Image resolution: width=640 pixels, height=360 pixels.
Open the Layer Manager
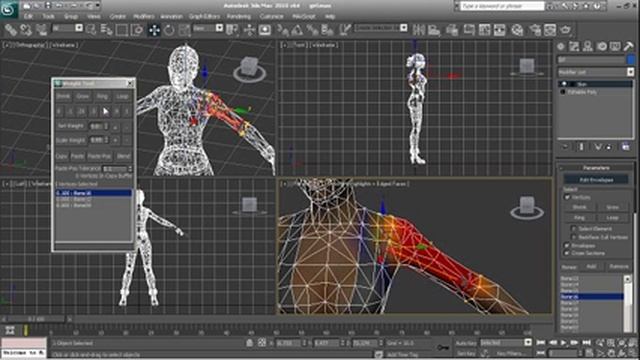coord(452,29)
